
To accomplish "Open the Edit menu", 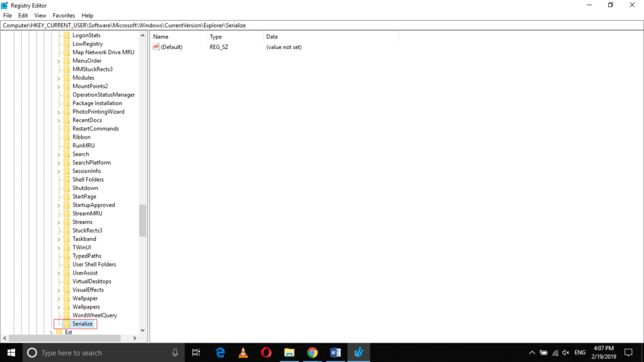I will tap(23, 15).
